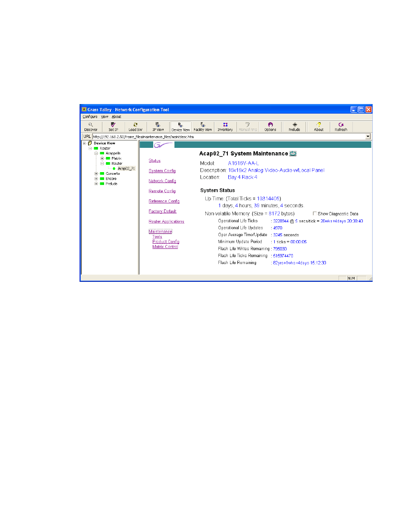Viewport: 414px width, 532px height.
Task: Collapse the Device View root node
Action: 84,143
